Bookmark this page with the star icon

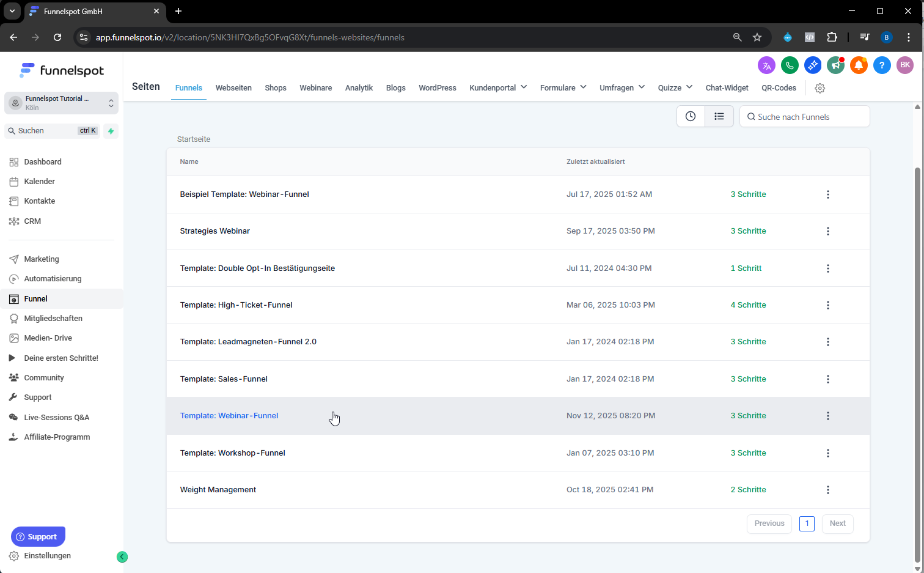coord(757,37)
